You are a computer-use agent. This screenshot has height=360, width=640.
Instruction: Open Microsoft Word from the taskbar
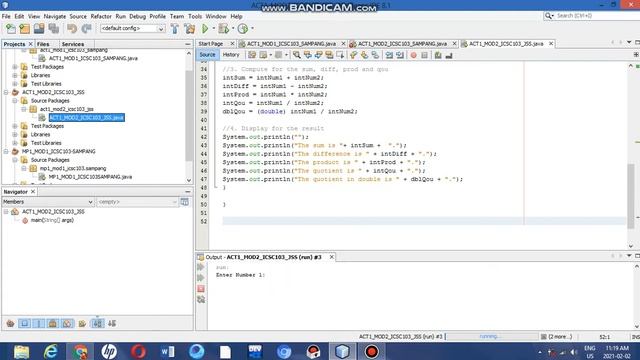[x=167, y=351]
